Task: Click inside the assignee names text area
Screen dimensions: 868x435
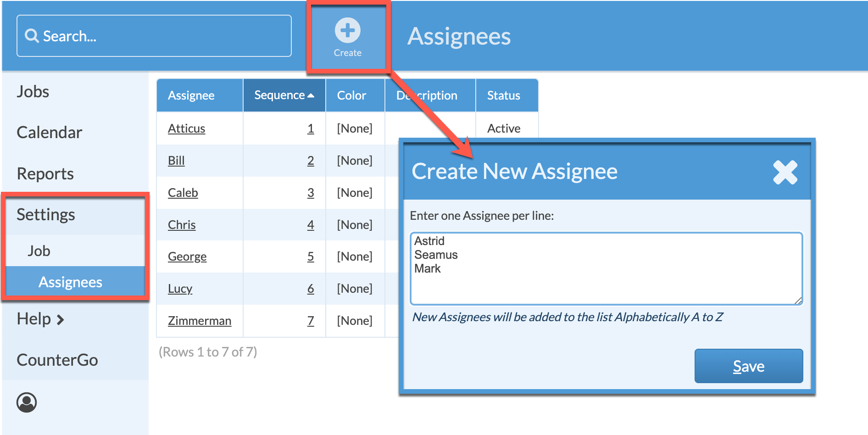Action: pos(606,268)
